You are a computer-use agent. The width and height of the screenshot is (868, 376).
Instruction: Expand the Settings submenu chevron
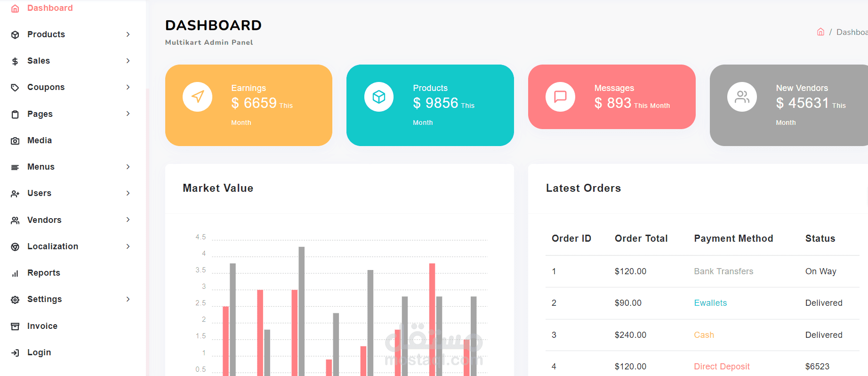128,299
